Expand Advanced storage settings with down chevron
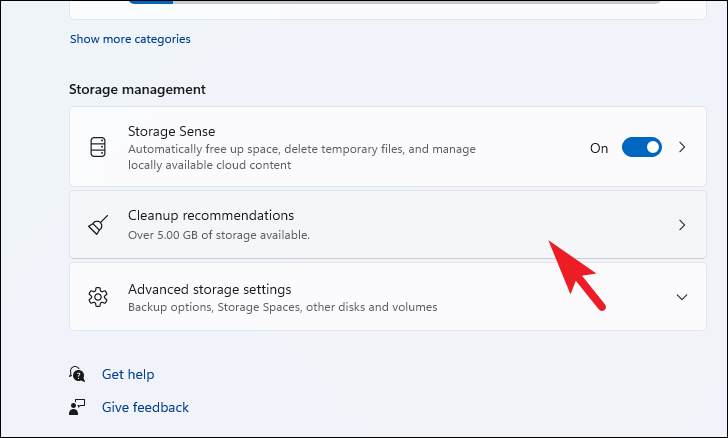The image size is (728, 438). tap(682, 297)
